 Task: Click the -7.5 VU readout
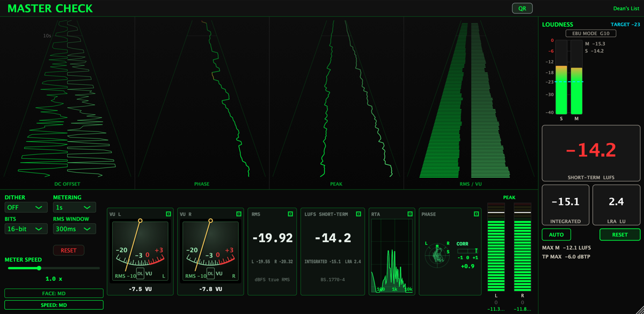pyautogui.click(x=140, y=289)
